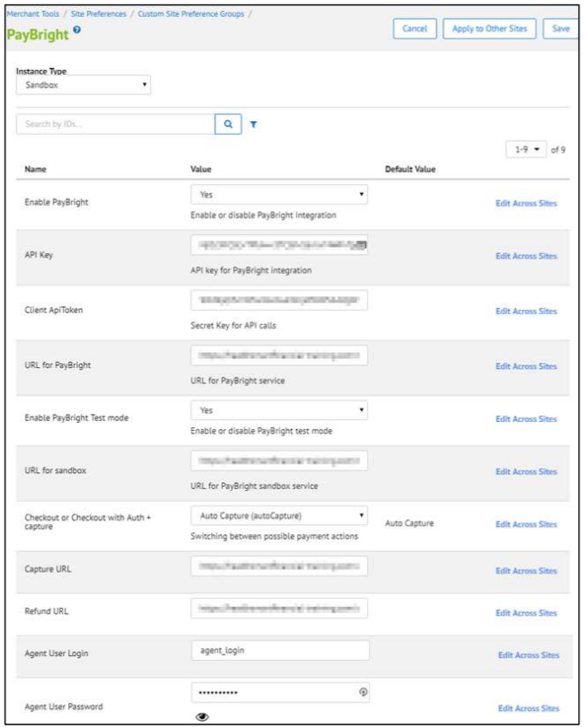Click the magnifier search button

pyautogui.click(x=228, y=124)
